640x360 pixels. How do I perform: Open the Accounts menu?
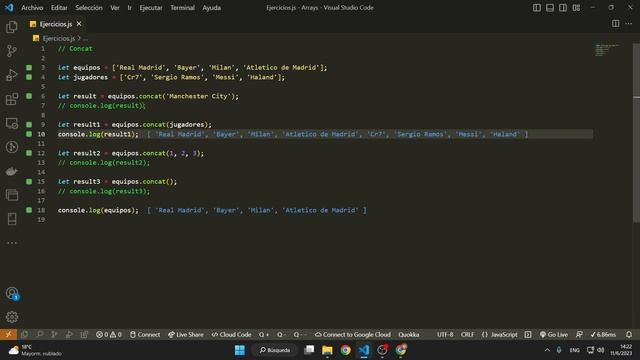pyautogui.click(x=12, y=293)
